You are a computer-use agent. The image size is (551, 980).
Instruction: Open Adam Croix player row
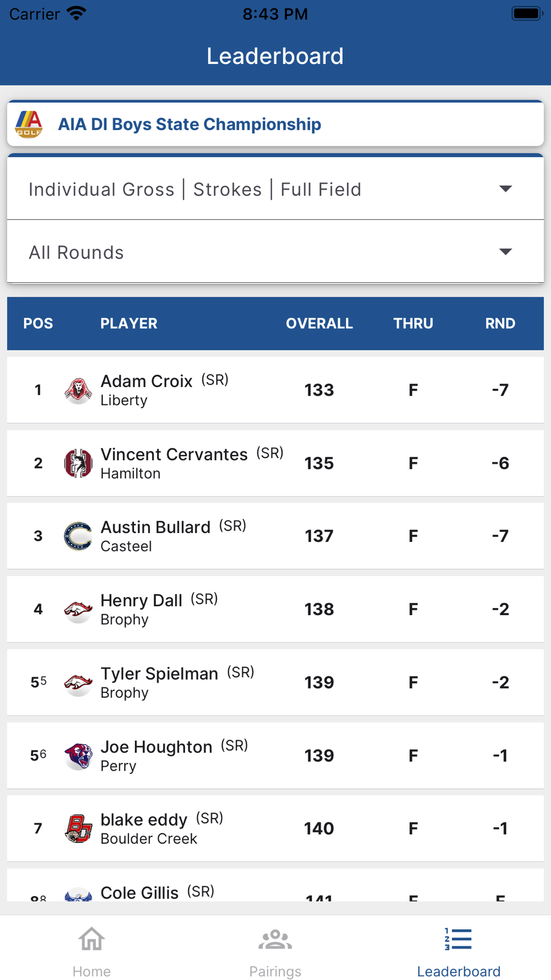point(275,390)
